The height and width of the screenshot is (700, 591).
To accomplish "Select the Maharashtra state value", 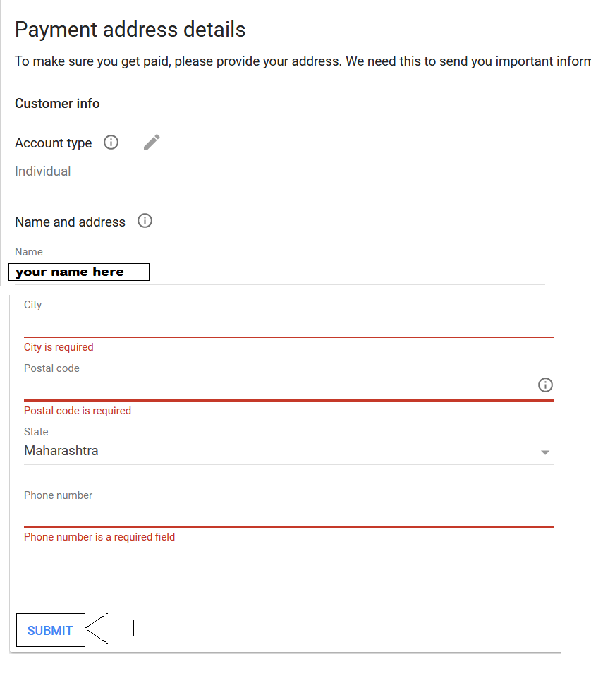I will pyautogui.click(x=61, y=451).
